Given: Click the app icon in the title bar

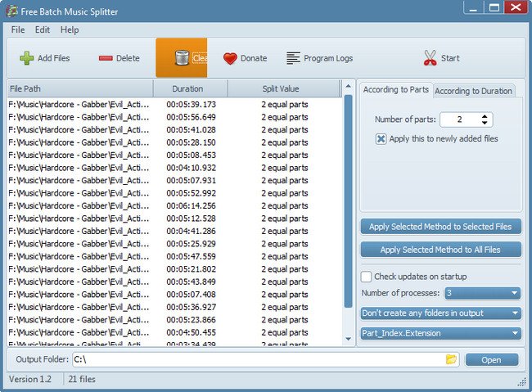Looking at the screenshot, I should pos(12,11).
